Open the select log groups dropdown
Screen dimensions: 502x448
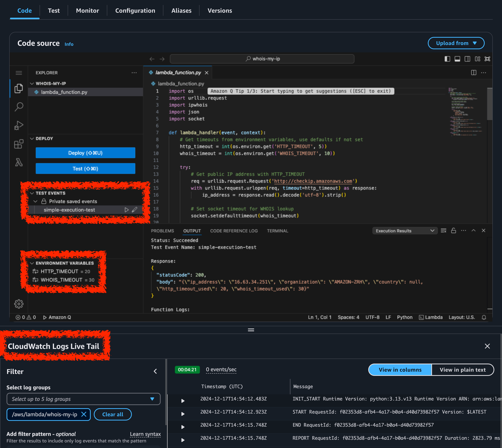83,399
